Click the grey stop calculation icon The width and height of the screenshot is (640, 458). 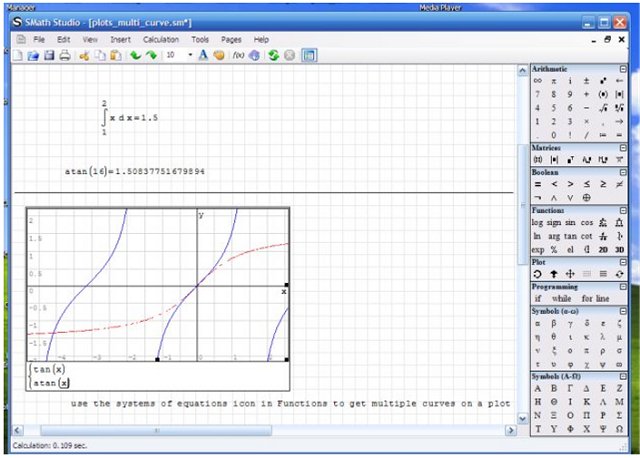[289, 55]
